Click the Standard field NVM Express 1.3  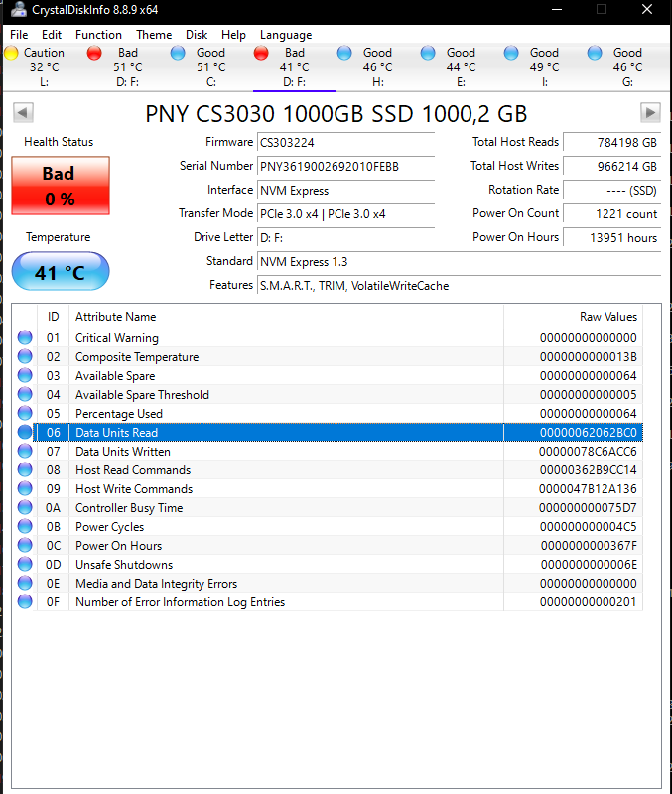[459, 261]
